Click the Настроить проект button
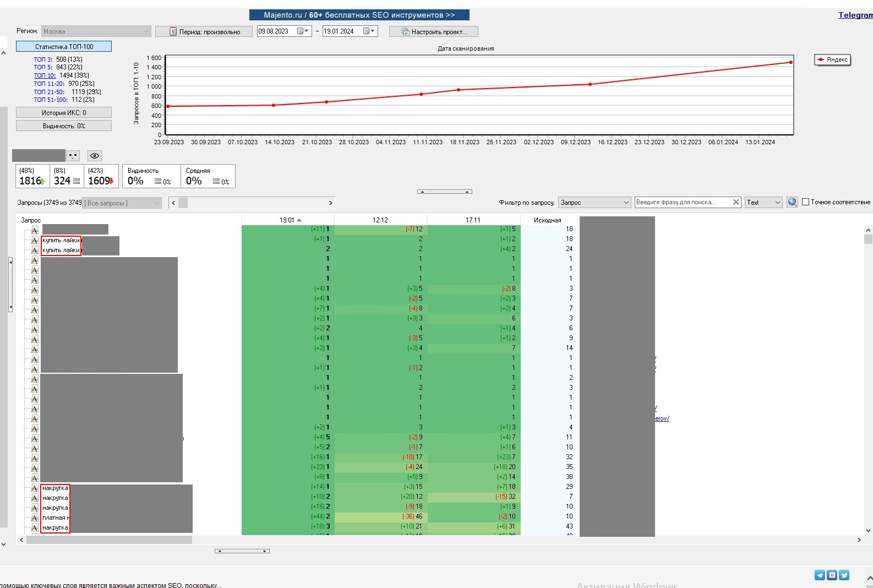 [x=433, y=32]
